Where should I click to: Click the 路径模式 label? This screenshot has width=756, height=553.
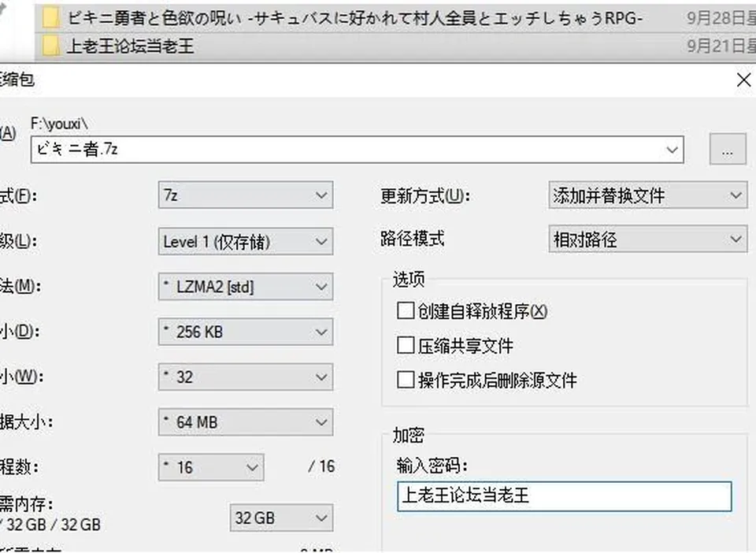click(412, 239)
